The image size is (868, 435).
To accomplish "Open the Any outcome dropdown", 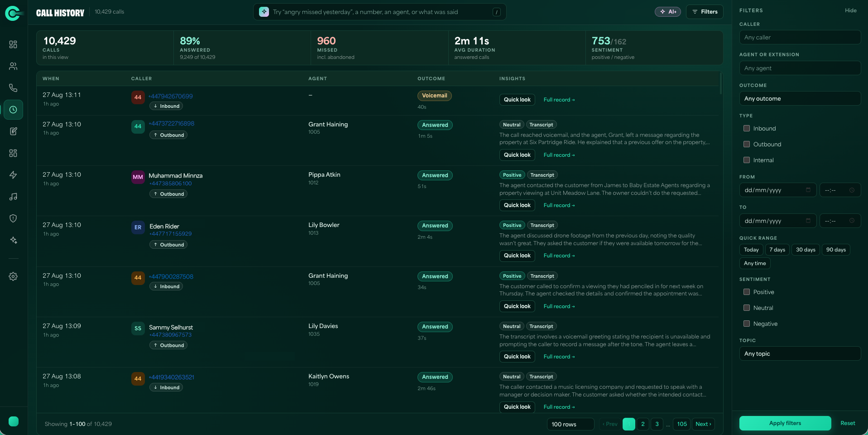I will tap(800, 98).
